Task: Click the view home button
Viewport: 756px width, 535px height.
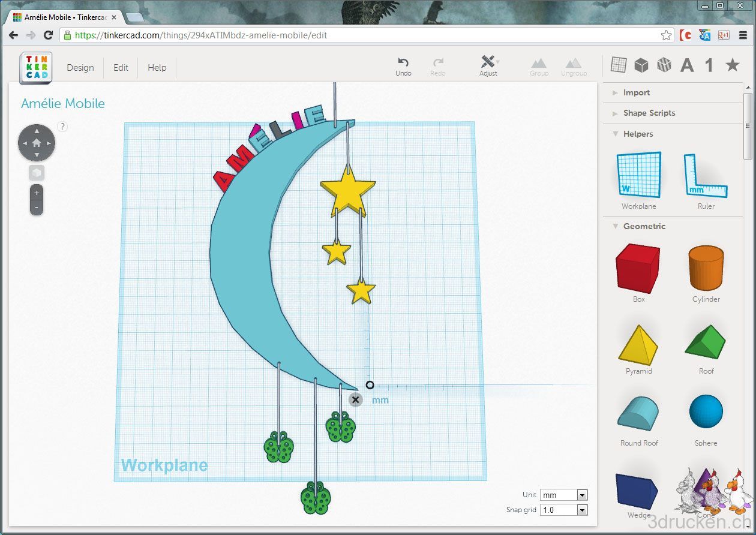Action: [37, 143]
